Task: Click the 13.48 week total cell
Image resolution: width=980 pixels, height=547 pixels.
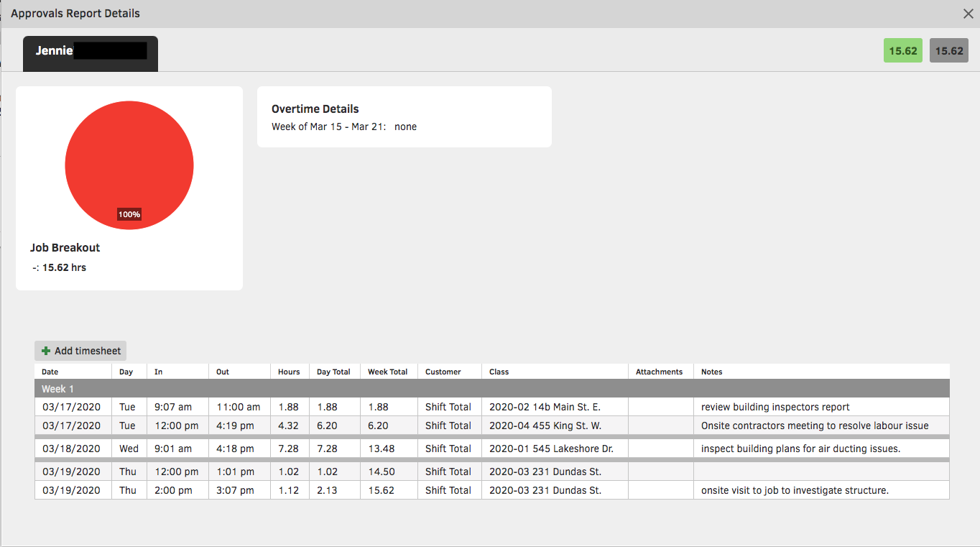Action: coord(389,449)
